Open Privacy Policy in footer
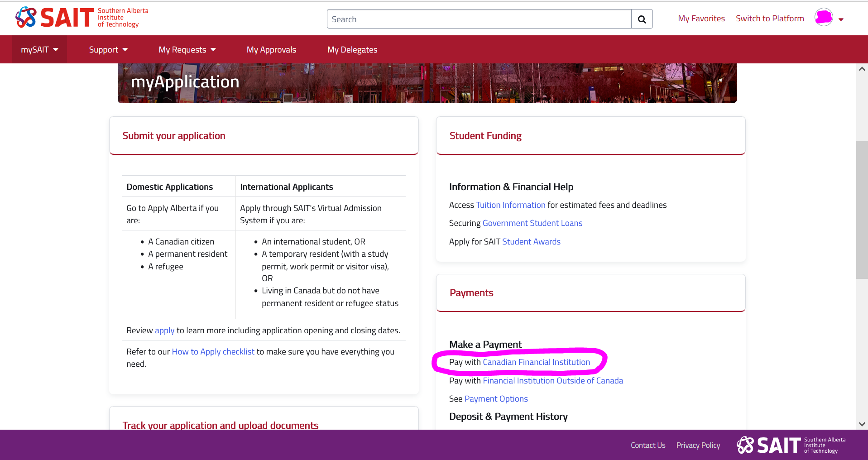The image size is (868, 460). tap(698, 446)
